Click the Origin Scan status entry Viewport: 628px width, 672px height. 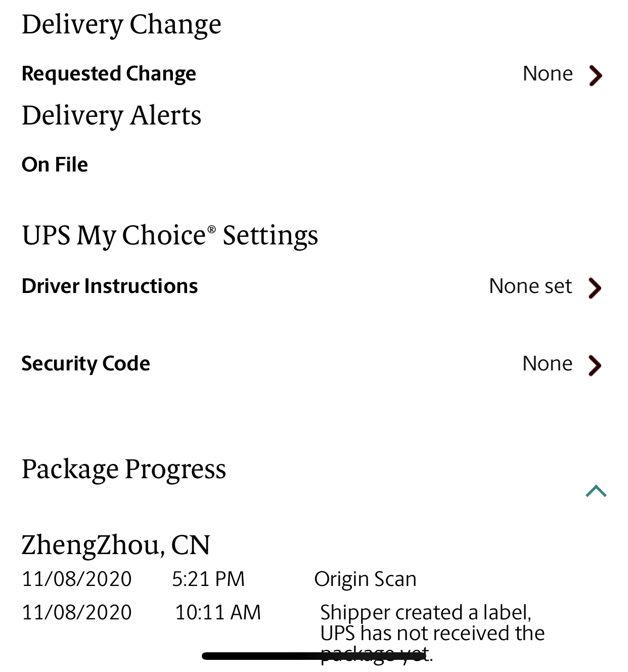[365, 579]
